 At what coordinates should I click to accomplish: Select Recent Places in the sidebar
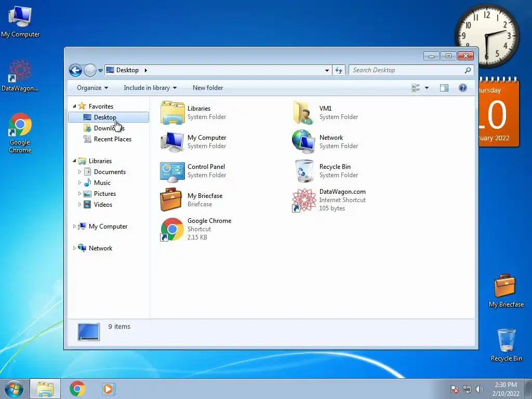point(108,139)
